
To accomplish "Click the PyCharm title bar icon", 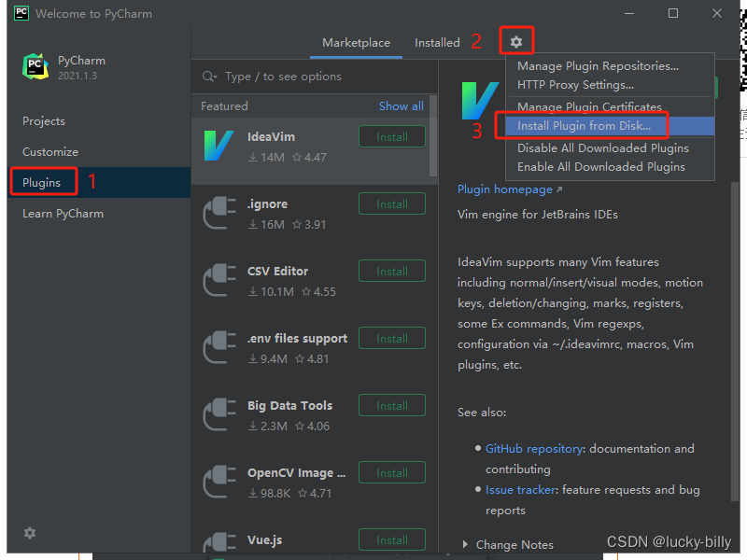I will [21, 13].
